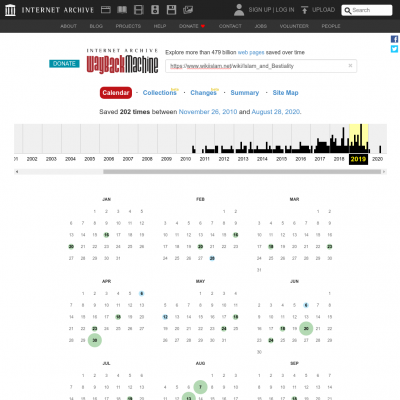
Task: Switch to the Collections tab
Action: click(159, 93)
